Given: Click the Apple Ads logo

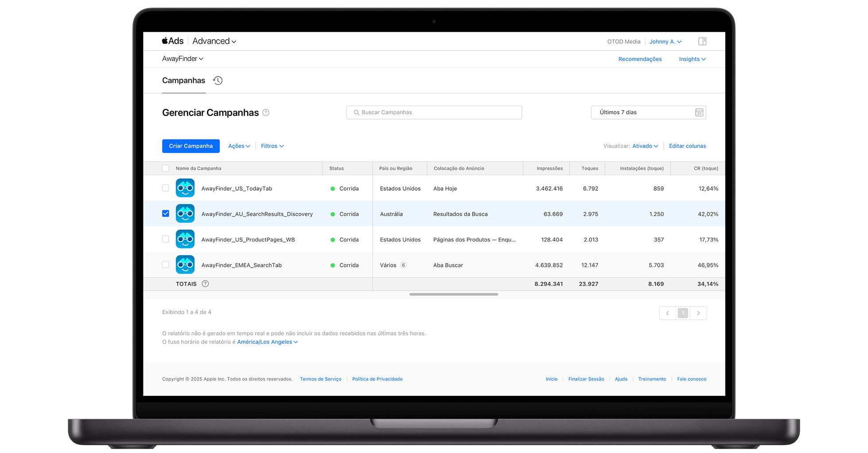Looking at the screenshot, I should 173,41.
